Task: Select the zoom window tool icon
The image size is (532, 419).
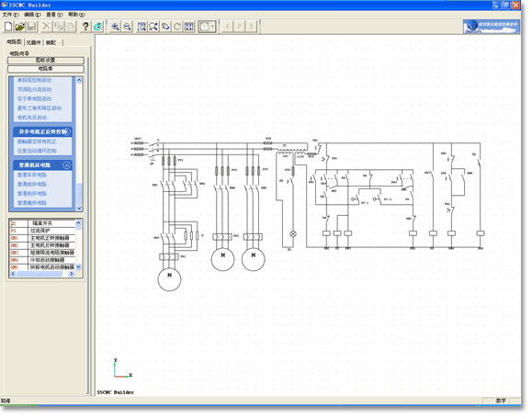Action: tap(141, 27)
